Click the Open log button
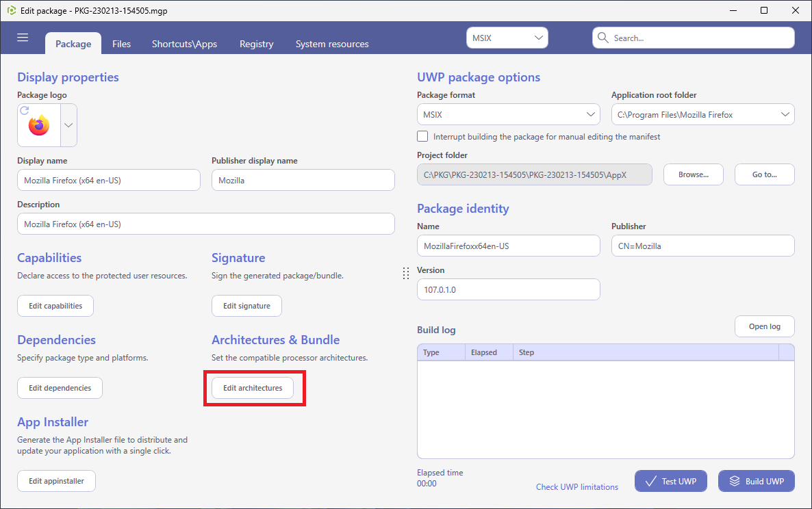Screen dimensions: 812x509 (764, 326)
